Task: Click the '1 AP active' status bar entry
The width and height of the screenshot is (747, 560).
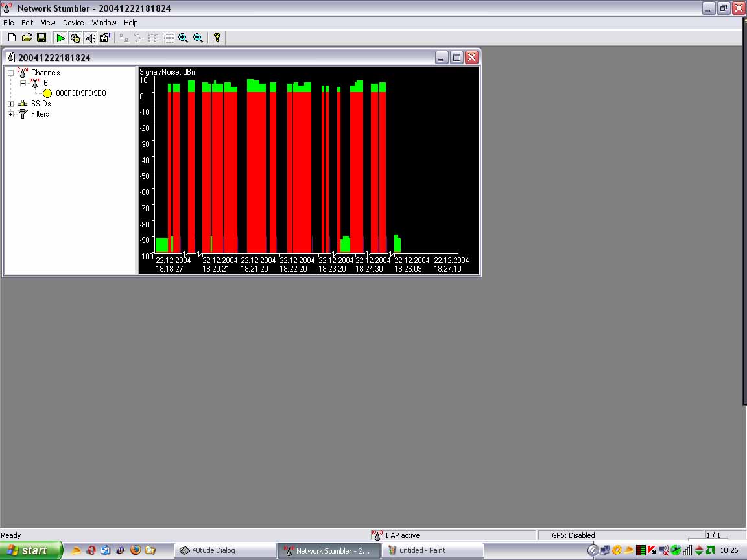Action: (x=402, y=536)
